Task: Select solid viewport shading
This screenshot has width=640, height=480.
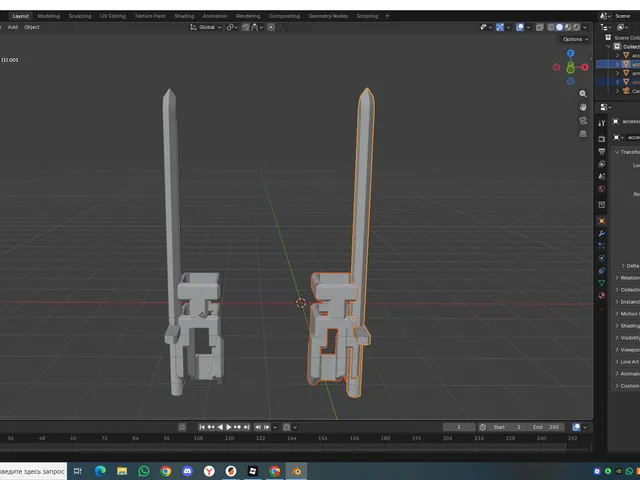Action: pos(560,27)
